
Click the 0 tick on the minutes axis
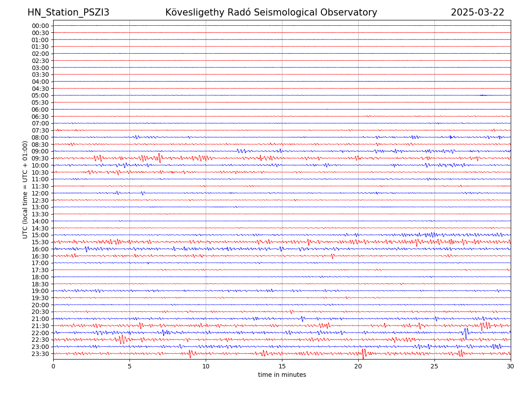pyautogui.click(x=53, y=366)
